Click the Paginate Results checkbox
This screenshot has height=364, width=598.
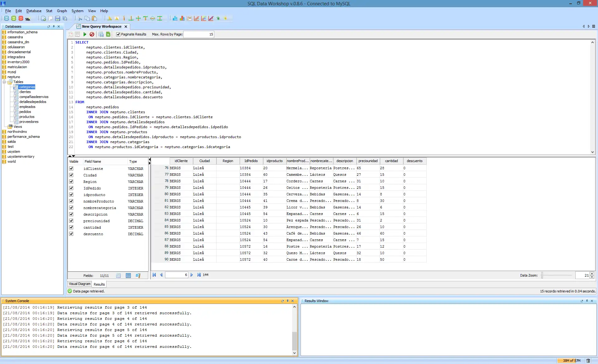(x=118, y=34)
